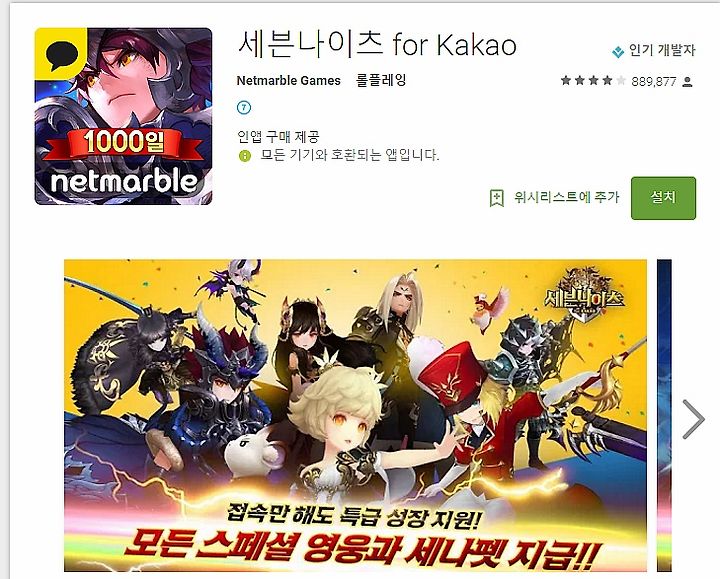This screenshot has width=720, height=579.
Task: Click the device compatibility message text
Action: [350, 155]
